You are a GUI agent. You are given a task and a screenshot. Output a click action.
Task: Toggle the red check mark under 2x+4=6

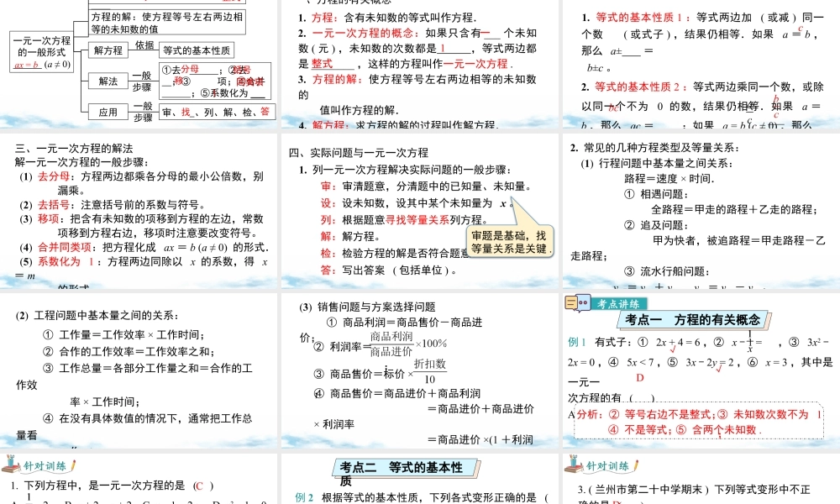pos(672,349)
